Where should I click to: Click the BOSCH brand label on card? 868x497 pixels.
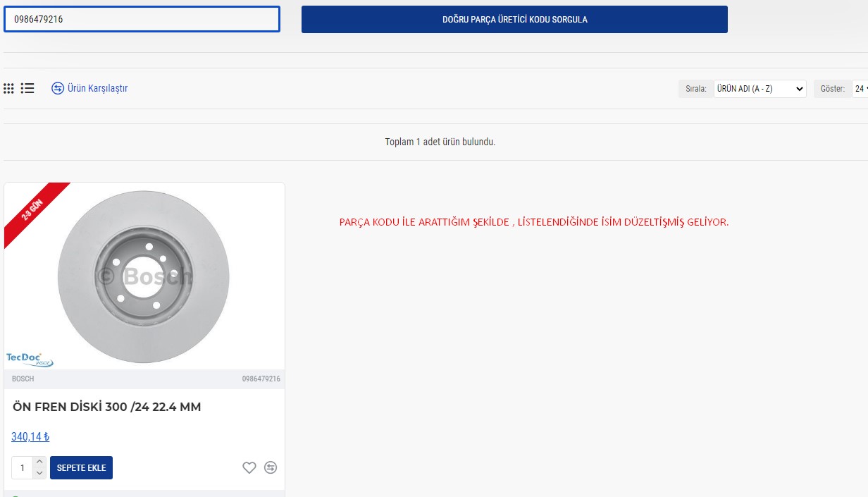click(x=23, y=379)
